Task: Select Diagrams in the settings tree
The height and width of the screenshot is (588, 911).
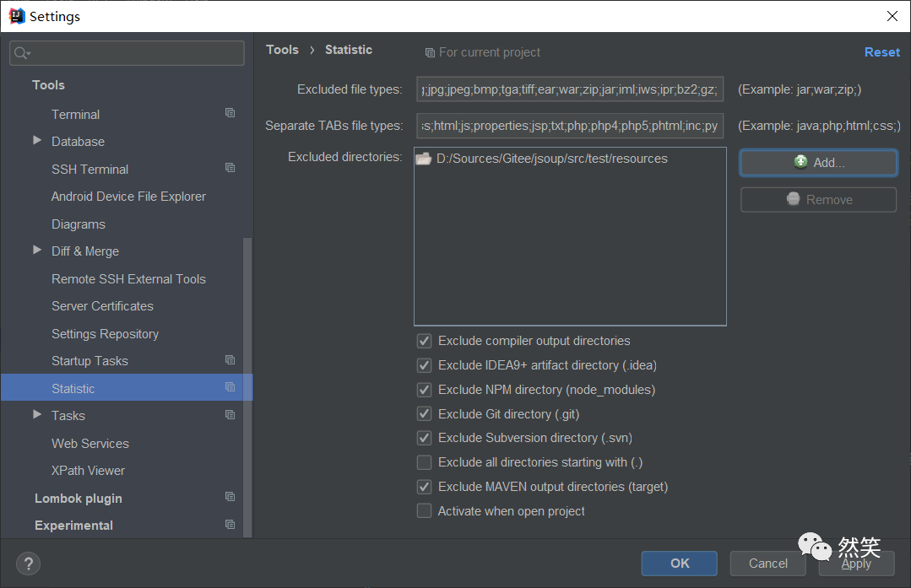Action: click(x=79, y=224)
